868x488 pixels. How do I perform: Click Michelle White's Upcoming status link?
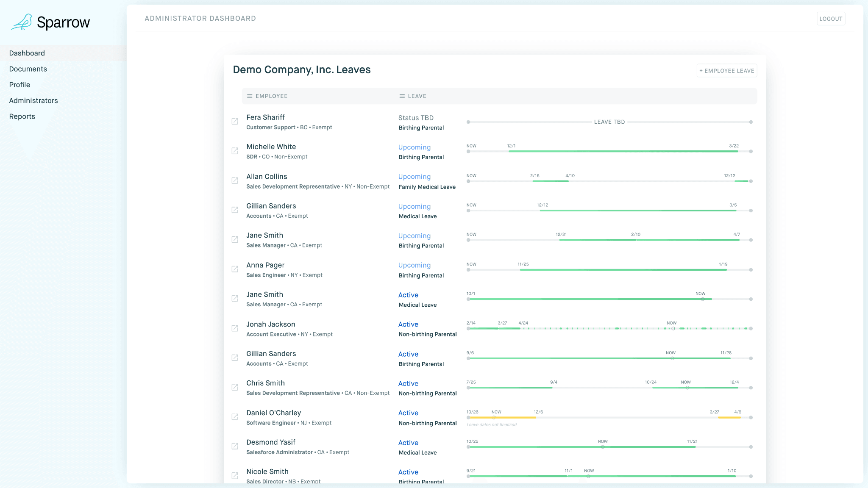pyautogui.click(x=414, y=147)
